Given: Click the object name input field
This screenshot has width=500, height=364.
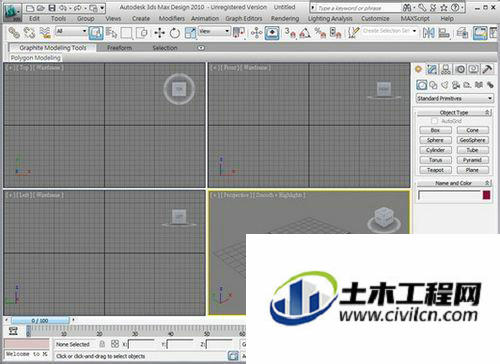Looking at the screenshot, I should pyautogui.click(x=449, y=195).
